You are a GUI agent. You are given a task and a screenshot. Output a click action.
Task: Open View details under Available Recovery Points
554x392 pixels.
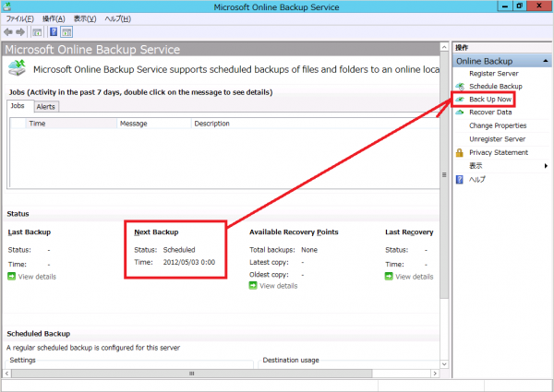pos(278,286)
